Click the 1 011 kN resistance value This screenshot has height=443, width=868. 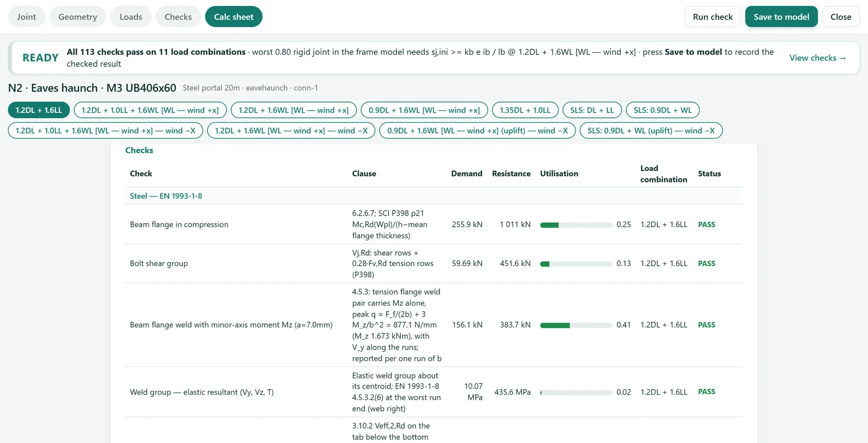[x=515, y=225]
